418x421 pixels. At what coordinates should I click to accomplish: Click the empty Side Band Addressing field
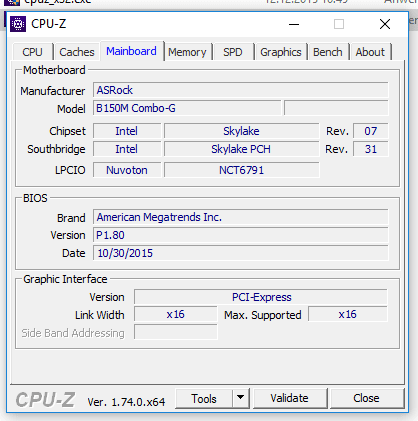point(176,332)
